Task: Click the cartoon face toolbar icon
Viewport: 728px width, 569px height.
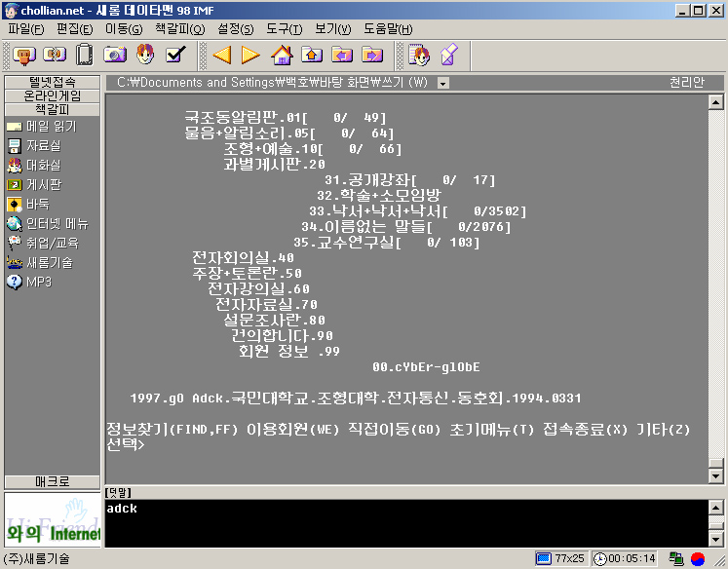Action: pos(145,55)
